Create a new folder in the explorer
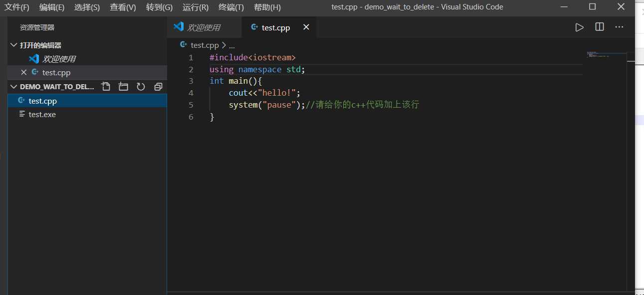This screenshot has width=644, height=295. pyautogui.click(x=123, y=87)
